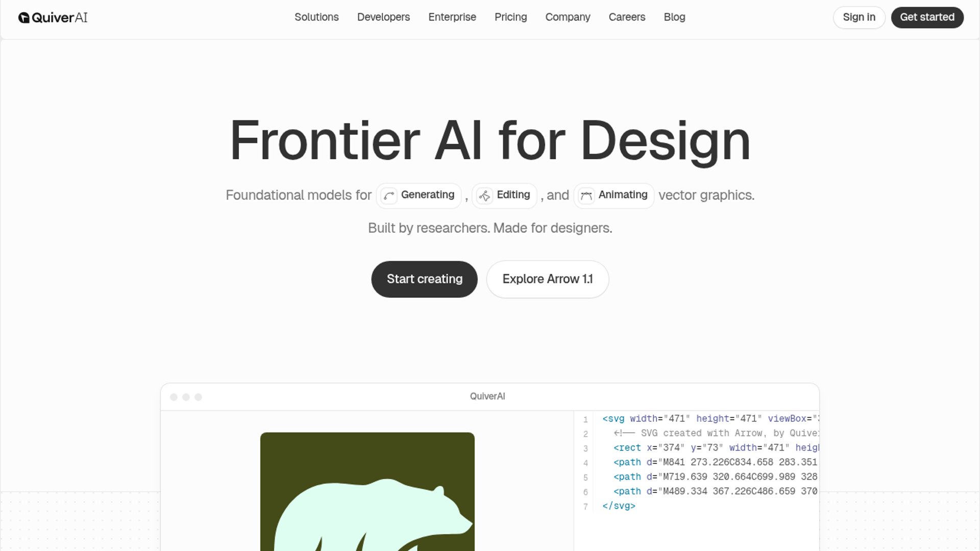
Task: Open the Pricing page
Action: (510, 17)
